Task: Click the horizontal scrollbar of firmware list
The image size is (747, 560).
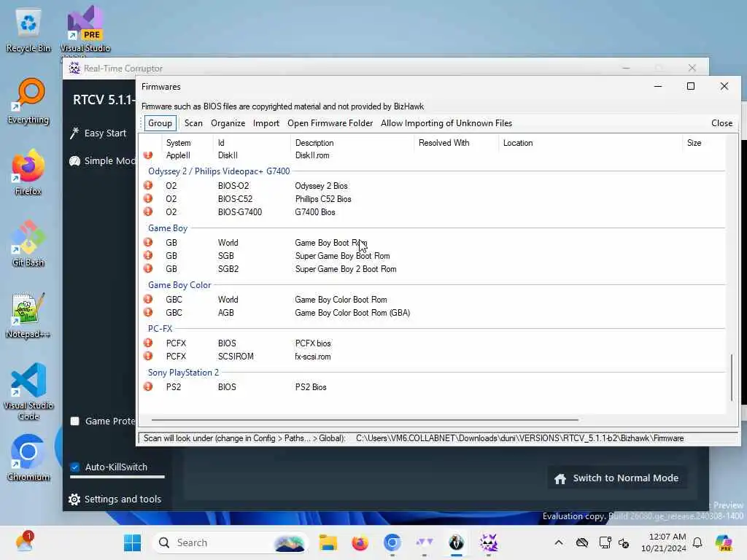Action: pos(365,420)
